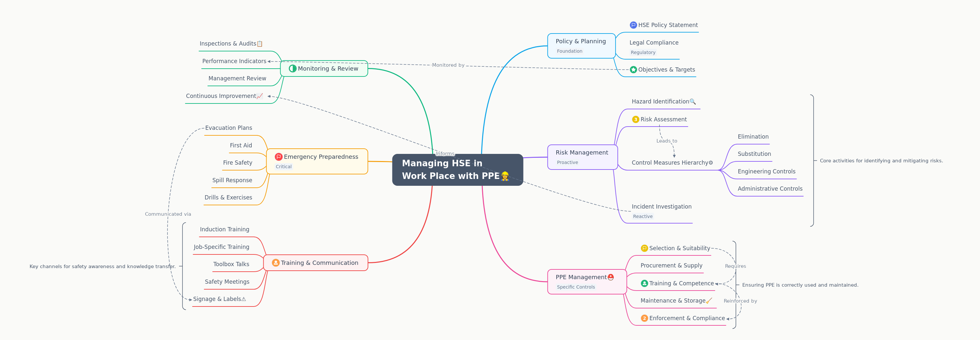The width and height of the screenshot is (980, 340).
Task: Click the green star icon on Objectives & Targets
Action: click(633, 70)
